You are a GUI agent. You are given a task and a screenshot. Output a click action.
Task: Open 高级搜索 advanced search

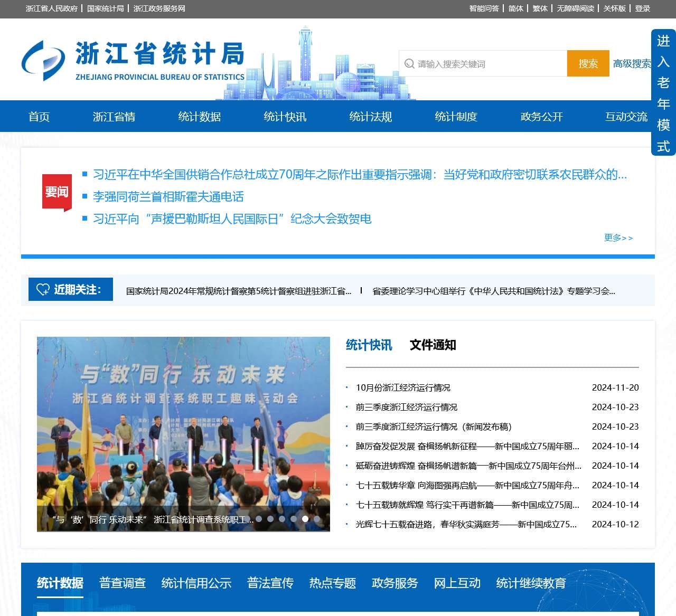633,63
